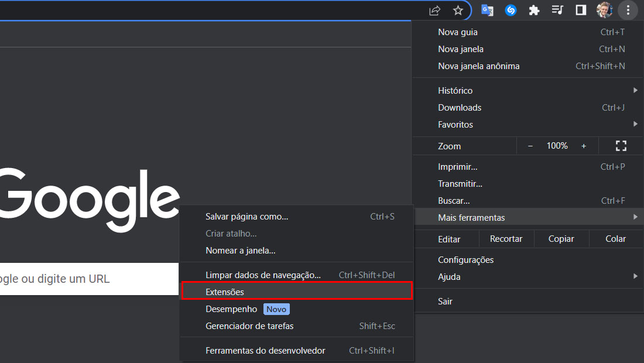
Task: Choose Imprimir... from the menu
Action: (528, 167)
